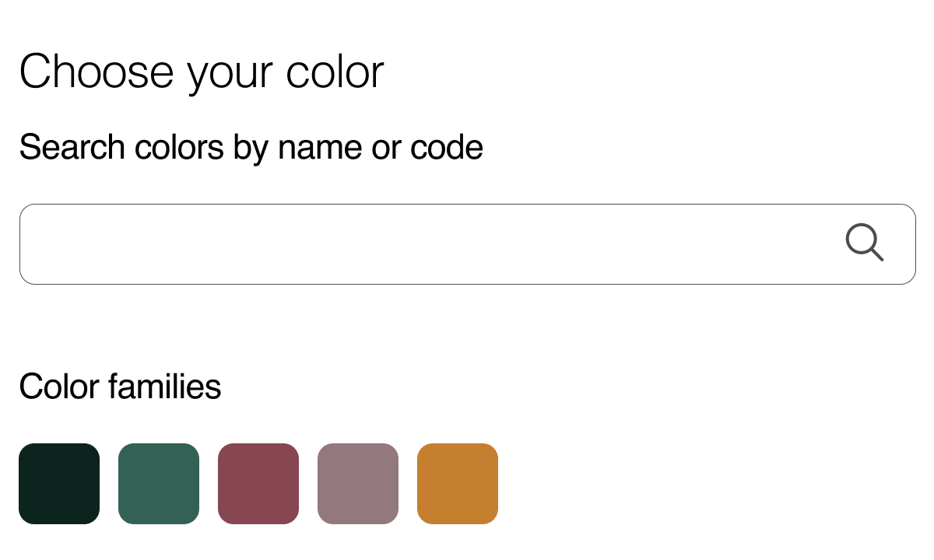Image resolution: width=934 pixels, height=560 pixels.
Task: Click the magnifying glass search icon
Action: click(x=864, y=243)
